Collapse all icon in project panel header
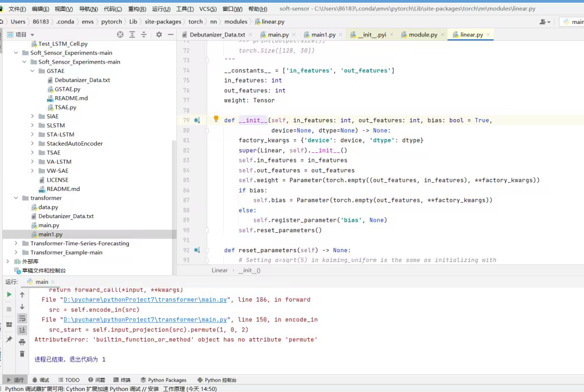The width and height of the screenshot is (584, 392). coord(144,34)
